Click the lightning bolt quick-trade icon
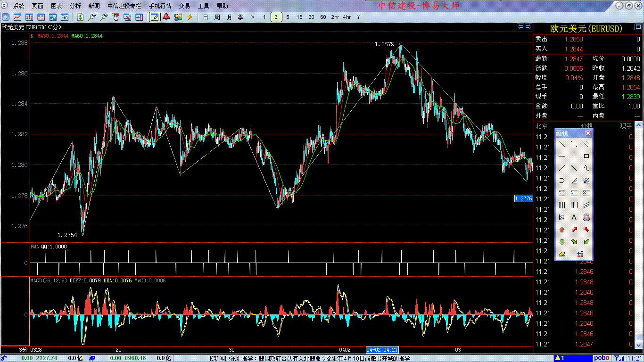The image size is (644, 362). pos(190,17)
